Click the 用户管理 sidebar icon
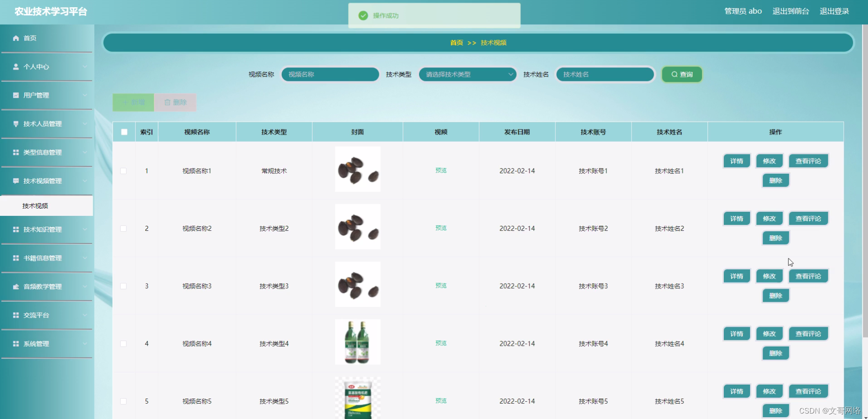 click(x=15, y=95)
